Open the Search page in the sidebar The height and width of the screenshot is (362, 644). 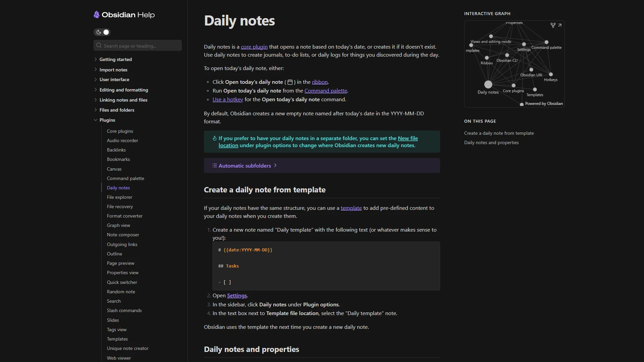coord(114,301)
